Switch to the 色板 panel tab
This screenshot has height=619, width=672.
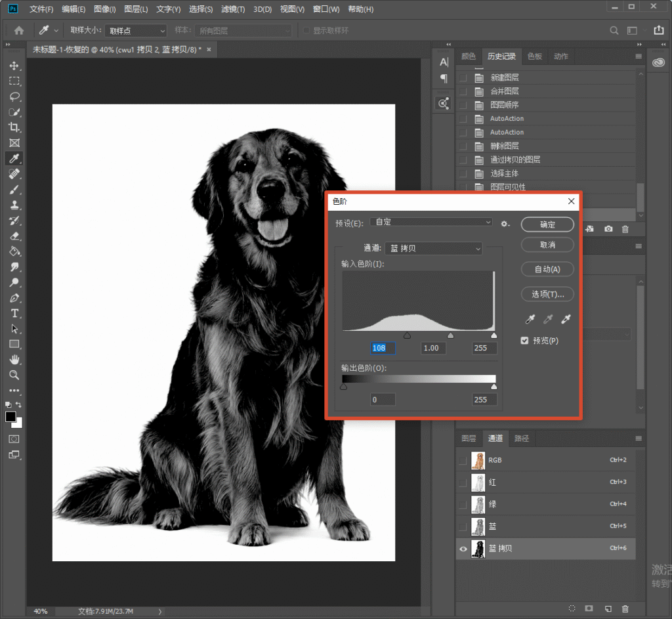click(x=534, y=56)
